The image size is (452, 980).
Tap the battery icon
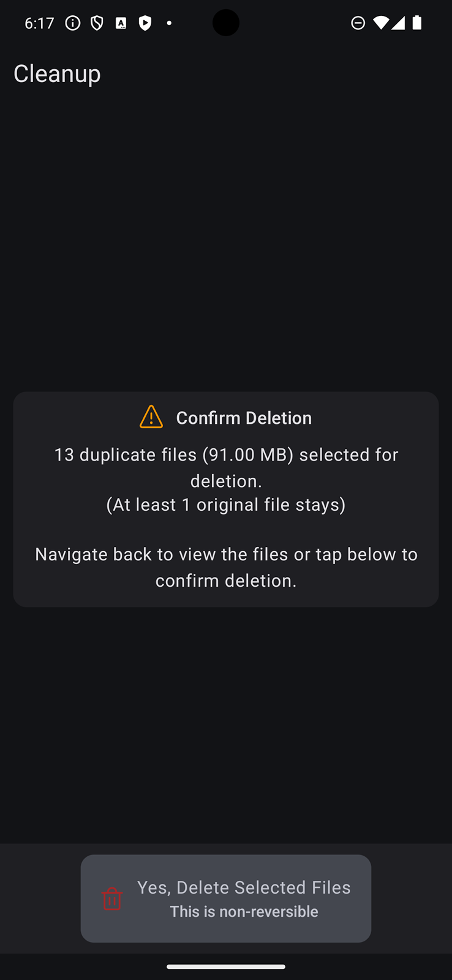pos(417,23)
